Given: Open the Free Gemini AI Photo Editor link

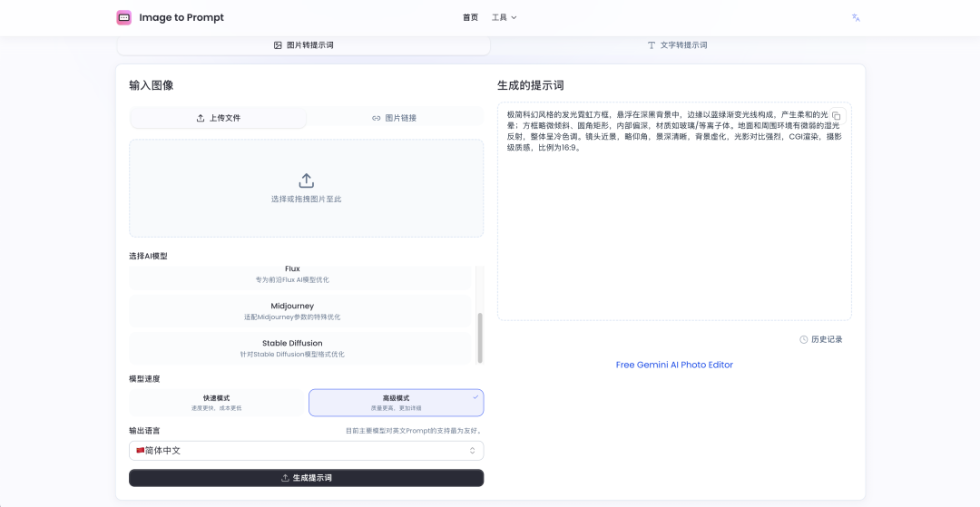Looking at the screenshot, I should click(674, 365).
